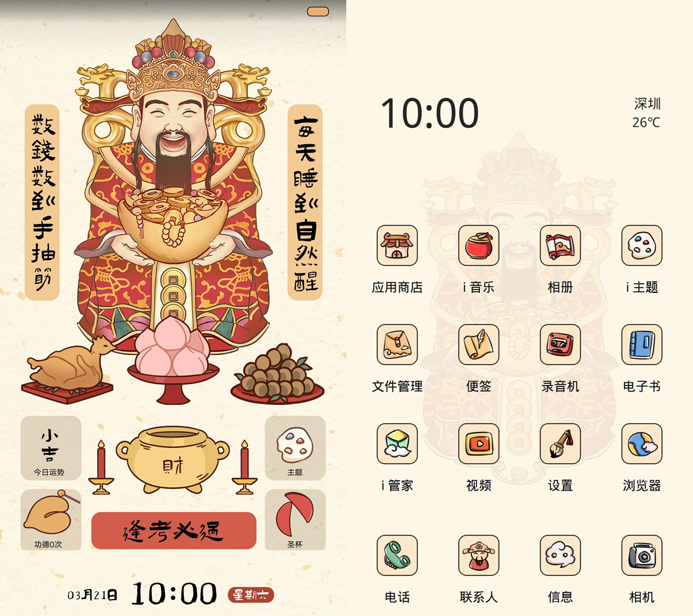Open the 相册 photo album
The image size is (693, 616).
(x=560, y=245)
